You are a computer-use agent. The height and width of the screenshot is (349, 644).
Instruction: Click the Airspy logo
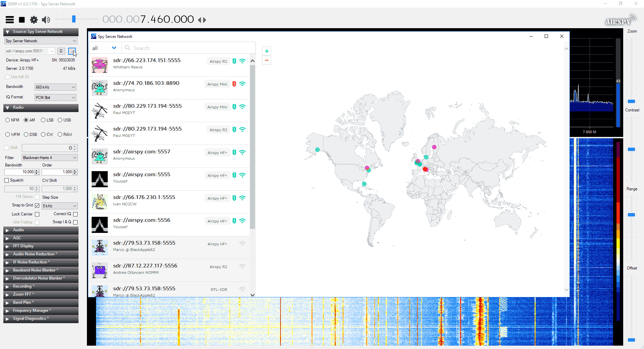(620, 21)
